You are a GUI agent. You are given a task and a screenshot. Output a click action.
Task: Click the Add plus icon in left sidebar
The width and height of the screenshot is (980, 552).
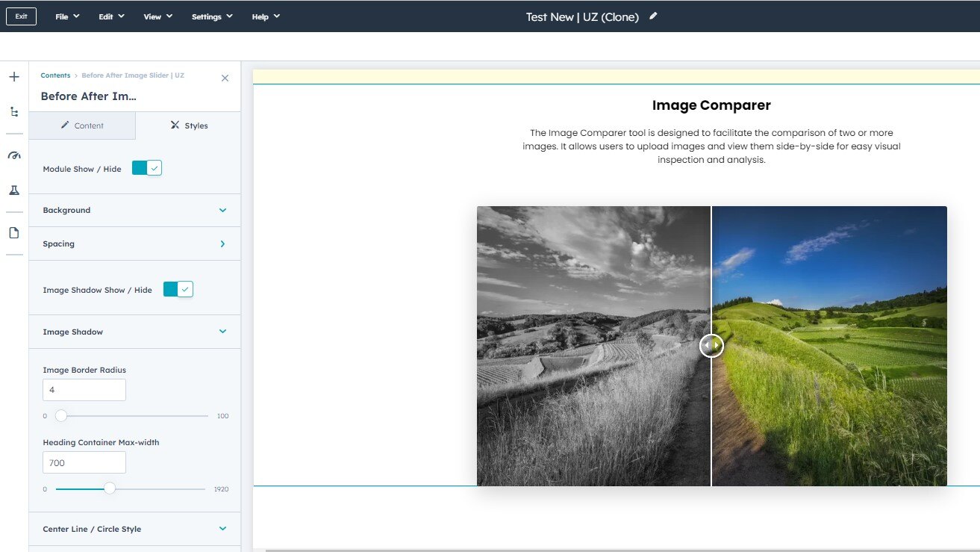pos(13,77)
